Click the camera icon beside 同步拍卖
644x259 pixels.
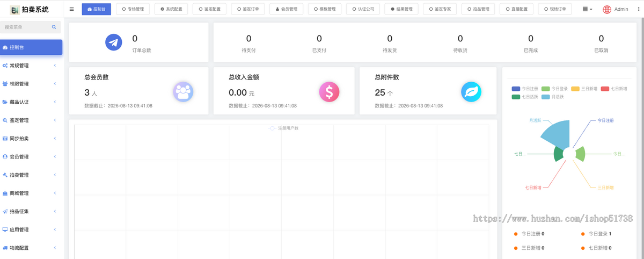(5, 139)
